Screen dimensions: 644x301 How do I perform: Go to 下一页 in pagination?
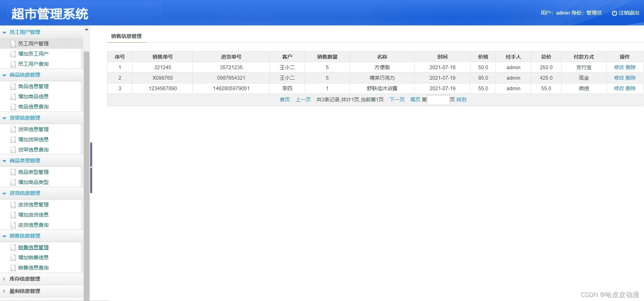click(x=397, y=100)
